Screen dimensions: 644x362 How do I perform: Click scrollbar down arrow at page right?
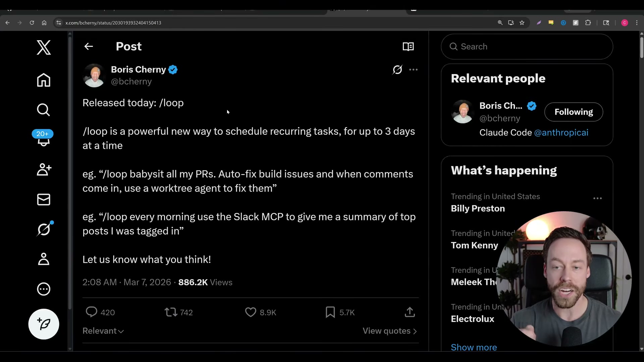click(x=642, y=349)
